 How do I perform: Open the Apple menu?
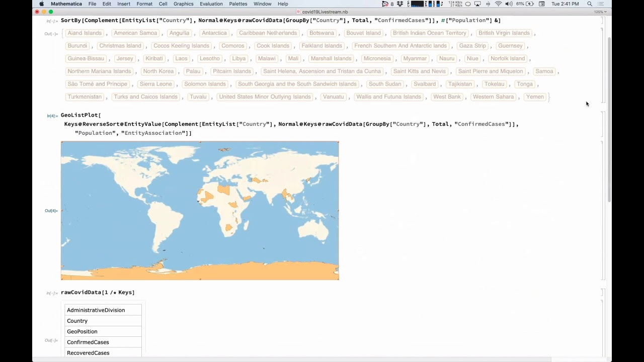[42, 4]
